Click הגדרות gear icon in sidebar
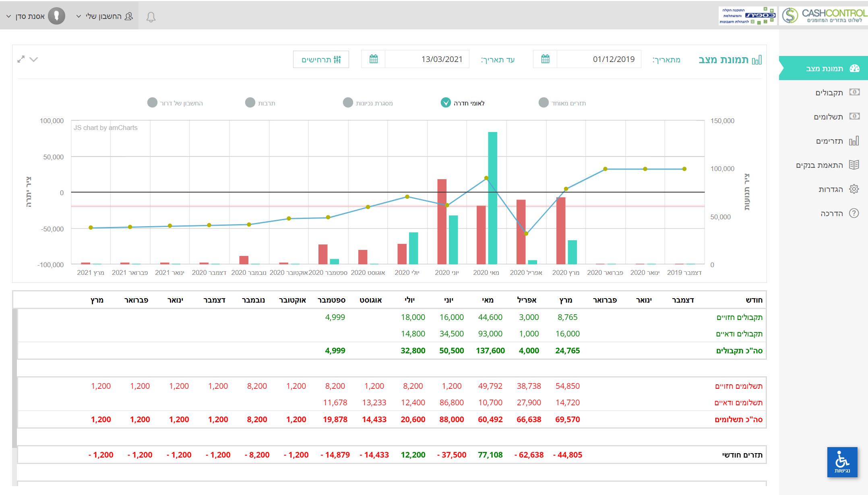 [854, 189]
